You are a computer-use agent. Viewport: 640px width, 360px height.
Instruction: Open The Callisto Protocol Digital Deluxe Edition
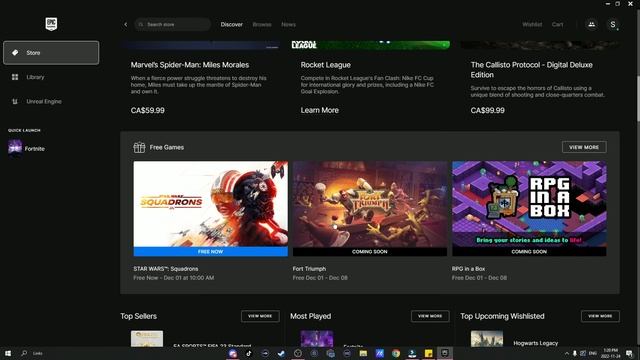point(531,70)
